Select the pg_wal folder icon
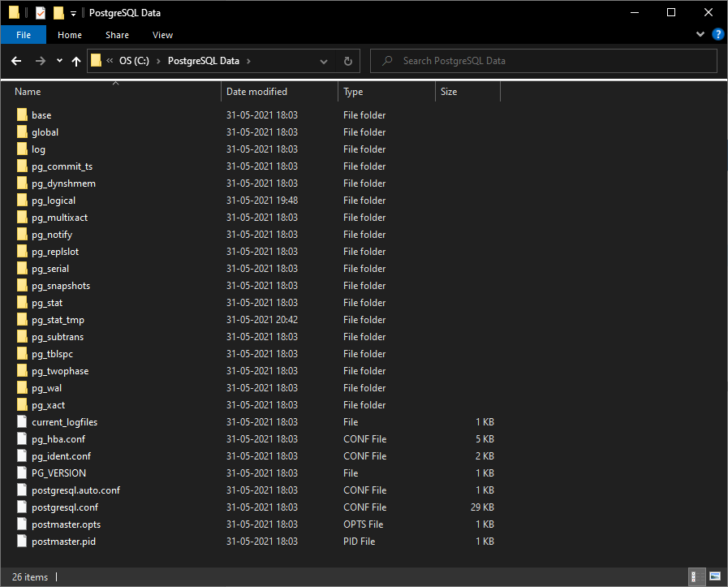 tap(22, 388)
